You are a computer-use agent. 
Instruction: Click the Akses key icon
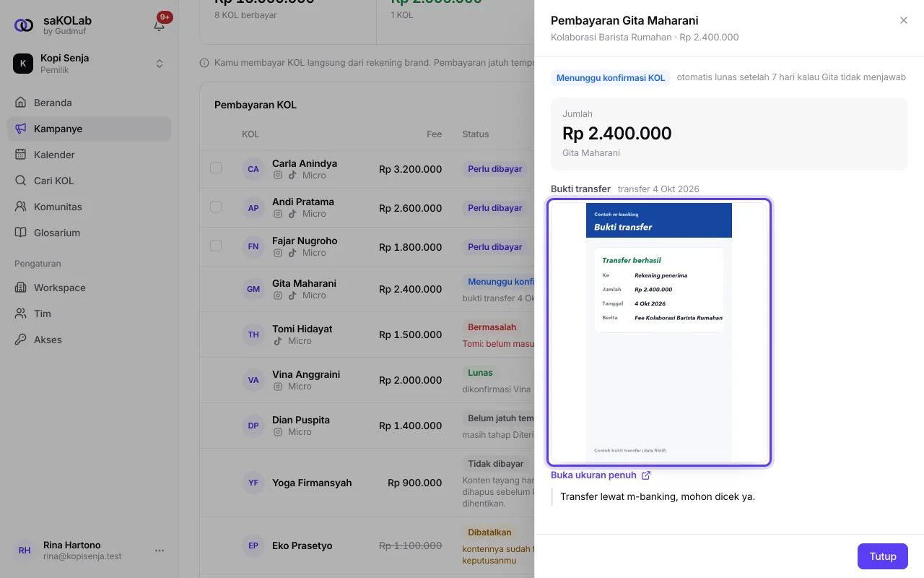click(20, 340)
